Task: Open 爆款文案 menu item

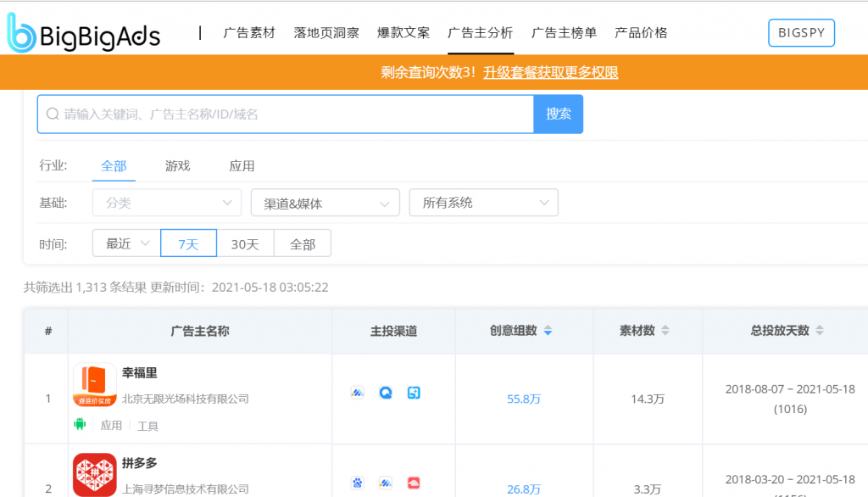Action: pyautogui.click(x=403, y=33)
